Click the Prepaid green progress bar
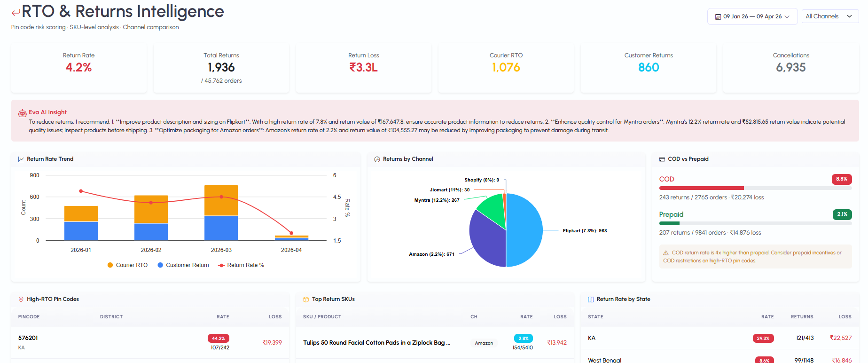Screen dimensions: 868x363 (x=670, y=223)
